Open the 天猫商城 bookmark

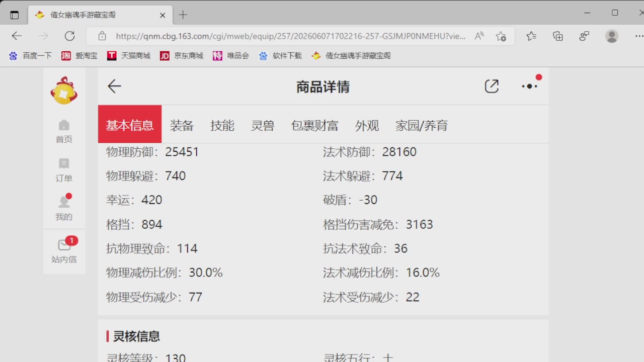point(129,56)
